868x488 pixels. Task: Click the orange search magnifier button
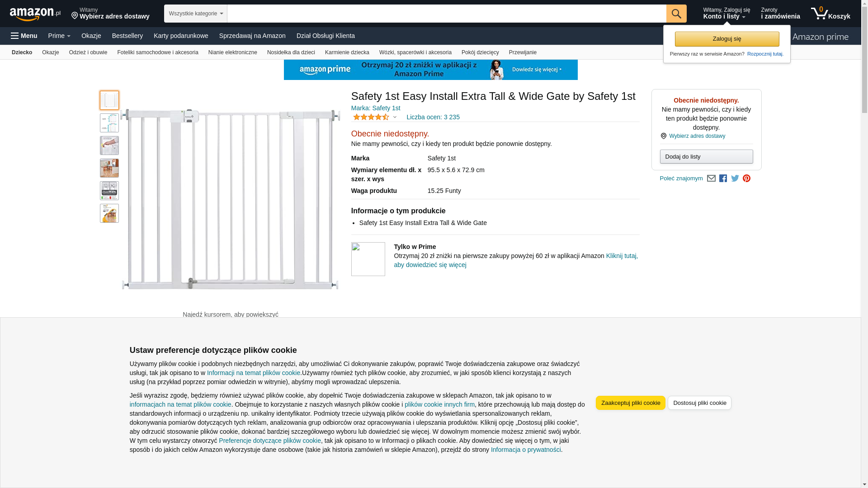676,14
